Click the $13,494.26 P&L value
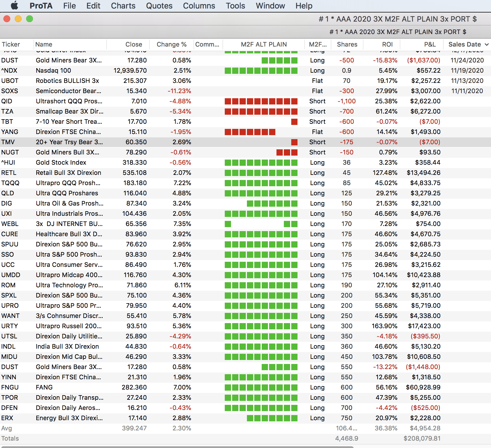This screenshot has width=491, height=448. click(x=424, y=173)
